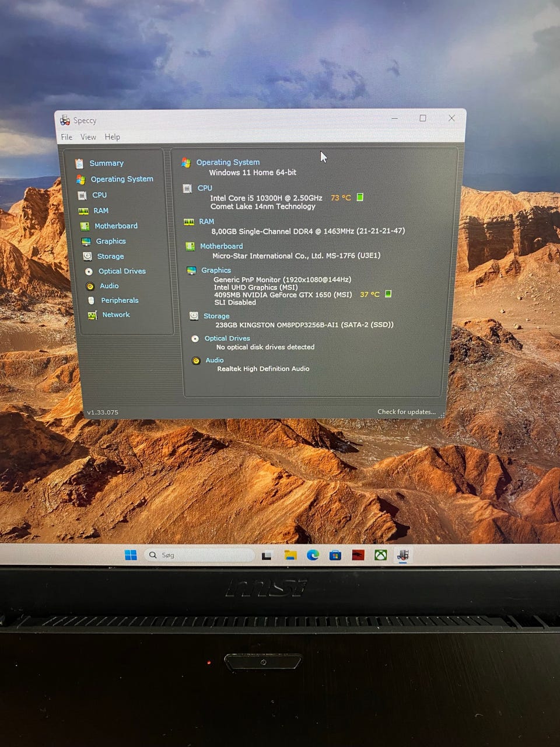Select Audio in the sidebar
The image size is (560, 747).
(109, 286)
